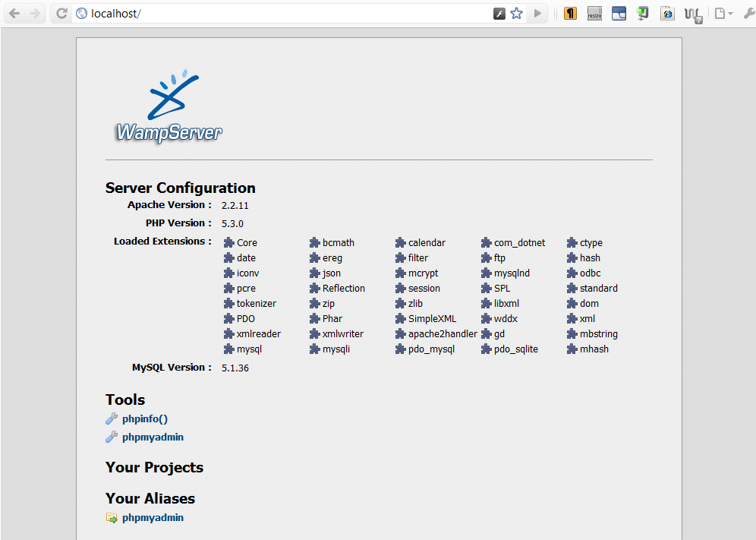Click the Your Projects heading
Viewport: 756px width, 540px height.
click(x=154, y=467)
